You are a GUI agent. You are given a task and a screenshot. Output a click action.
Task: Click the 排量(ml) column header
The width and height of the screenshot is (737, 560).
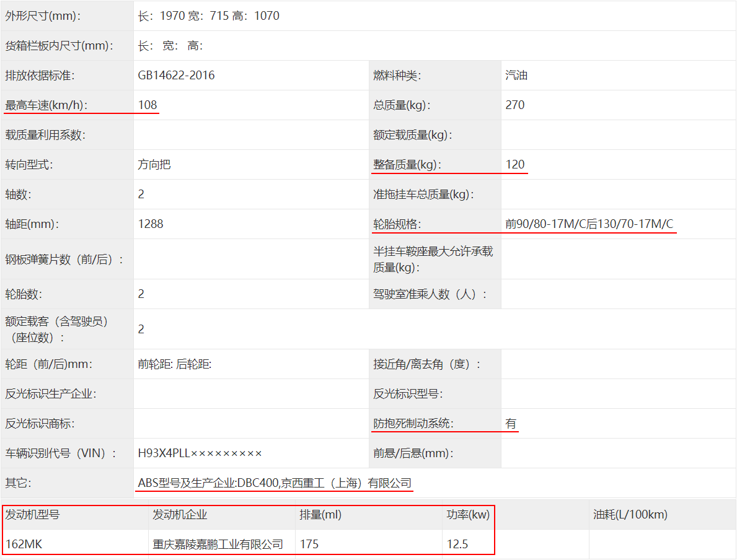(x=320, y=515)
